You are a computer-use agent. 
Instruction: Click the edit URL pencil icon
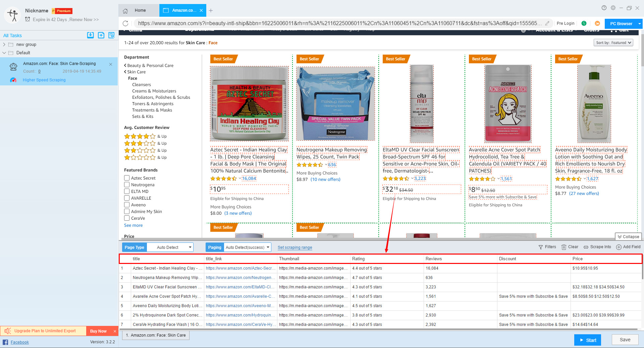click(547, 23)
